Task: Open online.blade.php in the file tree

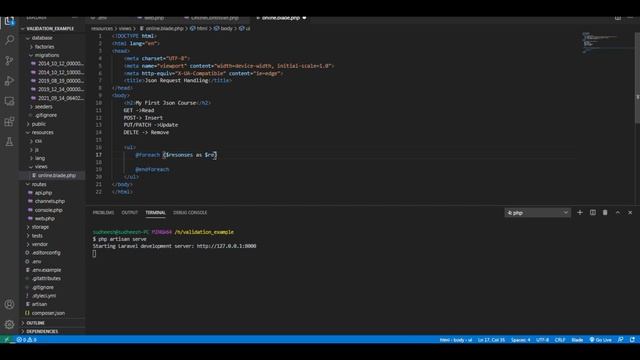Action: tap(56, 175)
